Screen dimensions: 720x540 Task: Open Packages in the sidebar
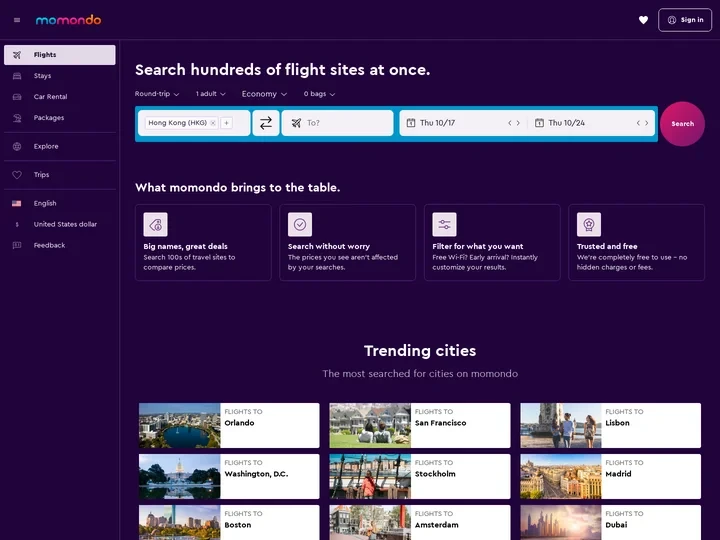(60, 118)
